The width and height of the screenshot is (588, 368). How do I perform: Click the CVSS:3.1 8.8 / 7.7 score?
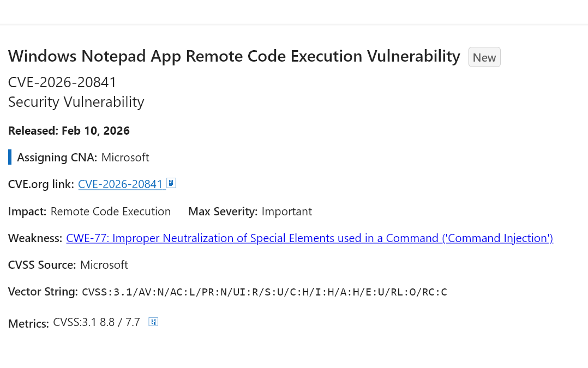pos(97,322)
